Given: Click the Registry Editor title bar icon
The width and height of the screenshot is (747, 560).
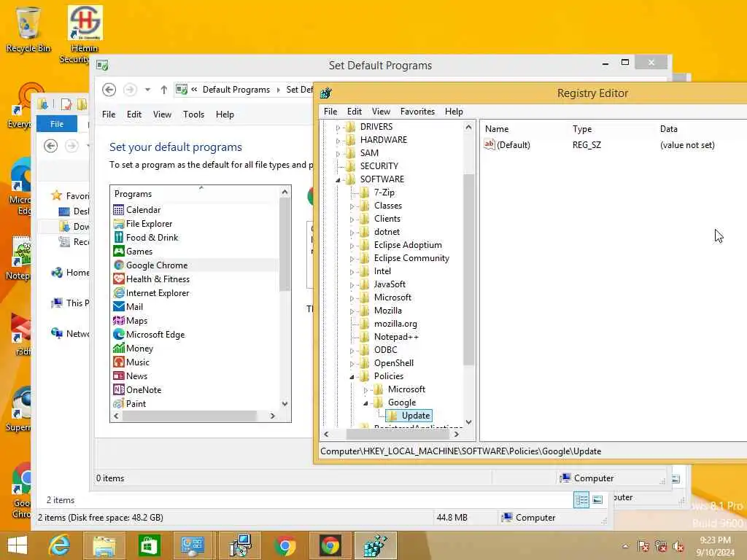Looking at the screenshot, I should coord(326,93).
